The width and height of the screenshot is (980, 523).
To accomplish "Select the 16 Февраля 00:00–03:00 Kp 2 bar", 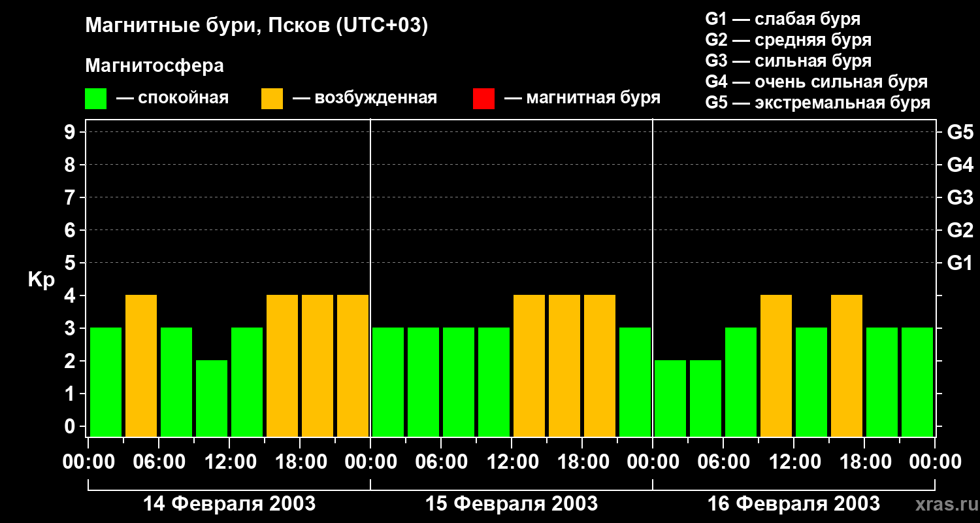I will pyautogui.click(x=670, y=398).
